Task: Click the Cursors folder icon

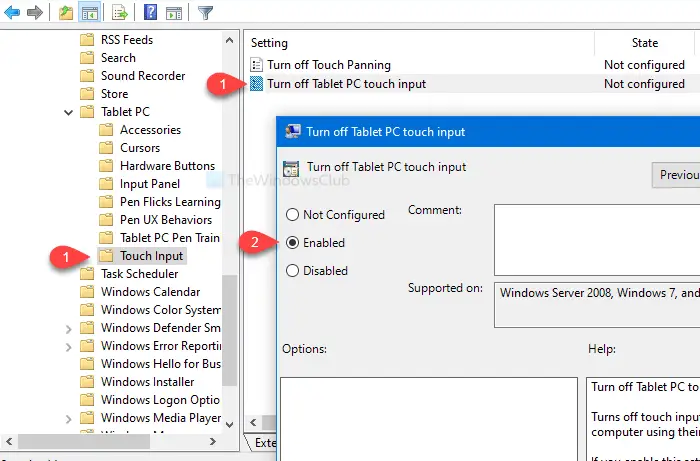Action: coord(106,148)
